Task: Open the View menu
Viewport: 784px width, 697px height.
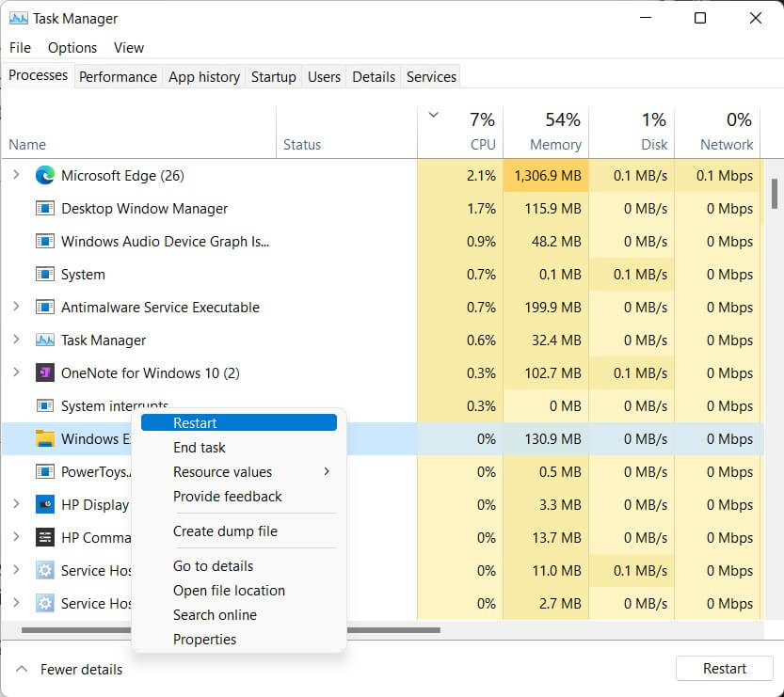Action: [x=129, y=47]
